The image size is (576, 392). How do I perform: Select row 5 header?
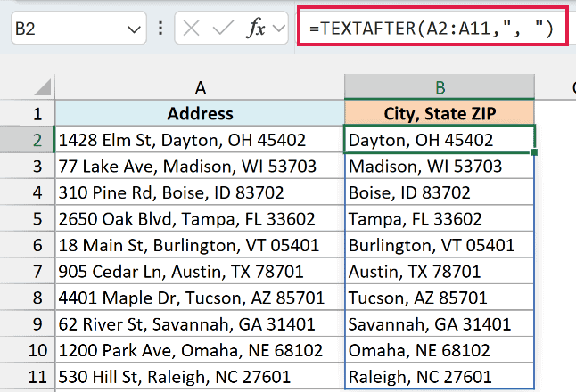pyautogui.click(x=28, y=219)
